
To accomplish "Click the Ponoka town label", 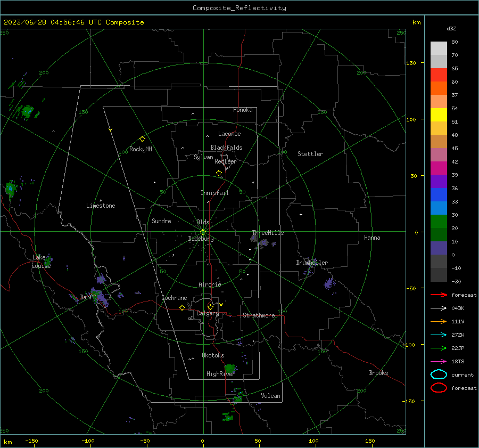I will tap(243, 110).
